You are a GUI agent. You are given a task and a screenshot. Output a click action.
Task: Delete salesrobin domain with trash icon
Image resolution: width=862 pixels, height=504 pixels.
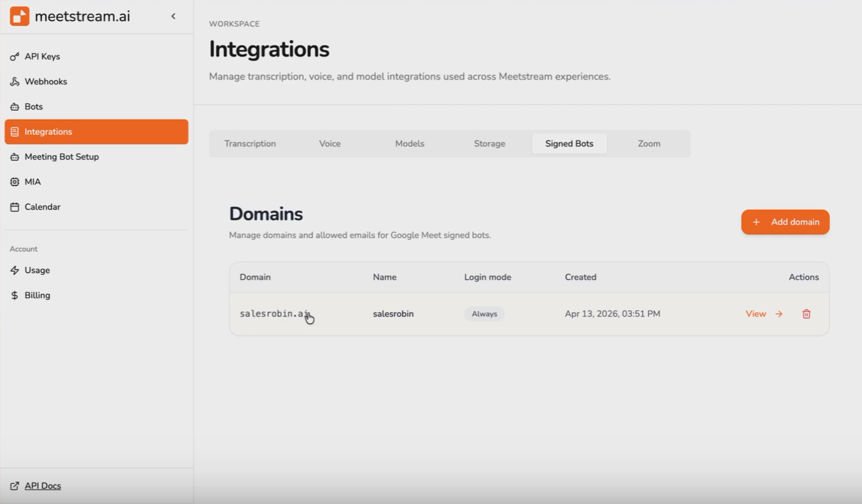806,314
